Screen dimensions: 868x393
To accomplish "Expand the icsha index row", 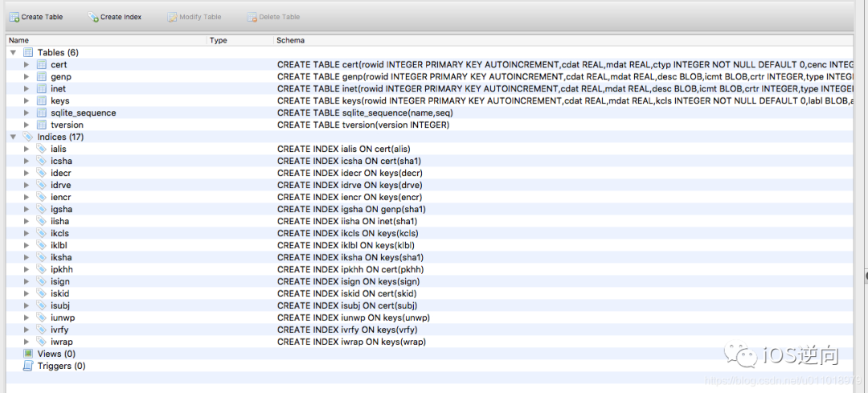I will (27, 161).
